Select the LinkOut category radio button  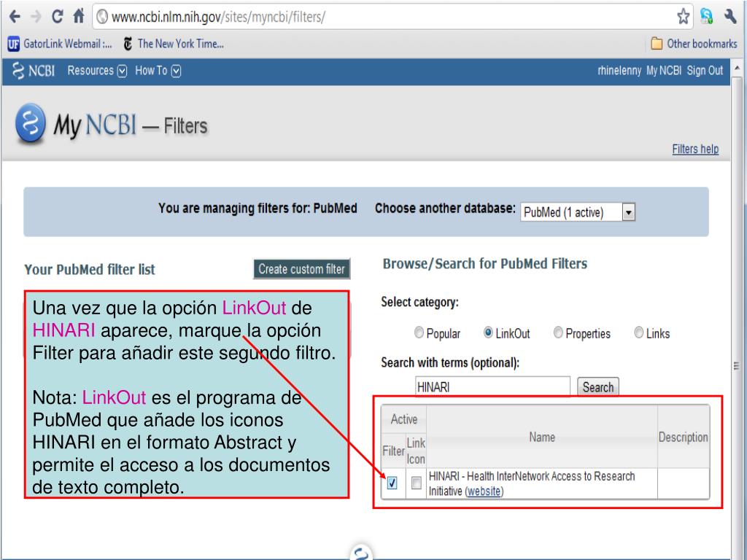click(x=488, y=332)
